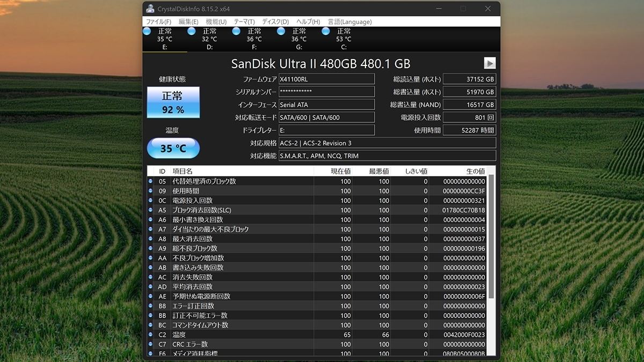Click the drive letter field showing E:
644x362 pixels.
326,130
